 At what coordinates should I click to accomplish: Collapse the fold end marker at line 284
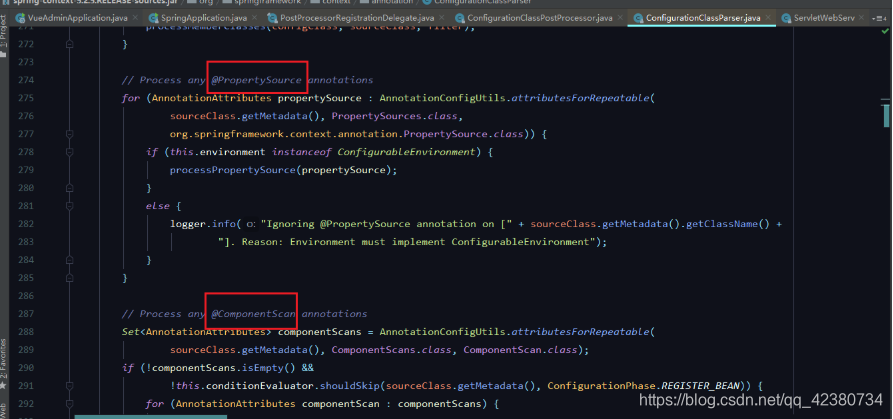69,260
